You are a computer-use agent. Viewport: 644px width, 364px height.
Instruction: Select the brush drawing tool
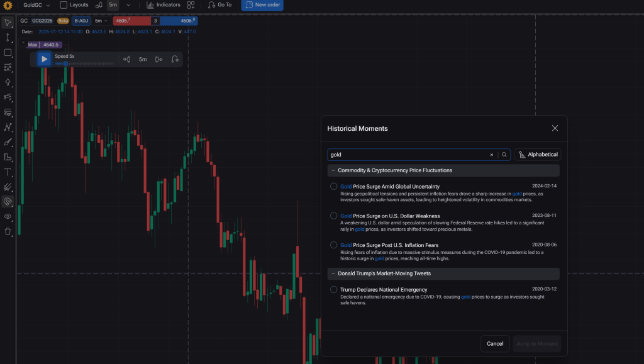coord(8,142)
